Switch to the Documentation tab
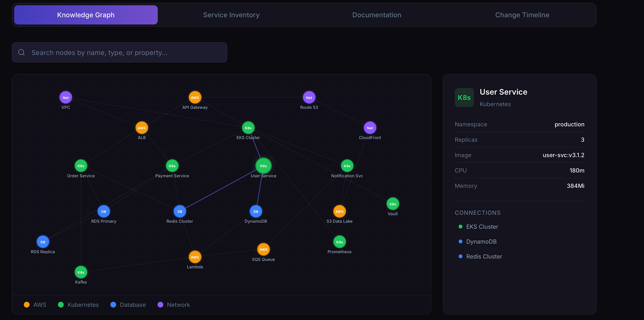 376,15
